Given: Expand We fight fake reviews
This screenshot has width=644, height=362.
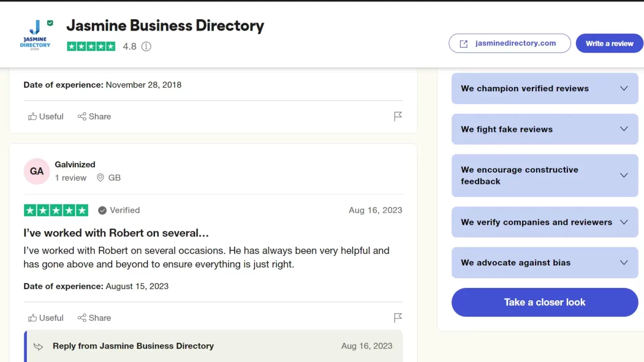Looking at the screenshot, I should pos(545,129).
